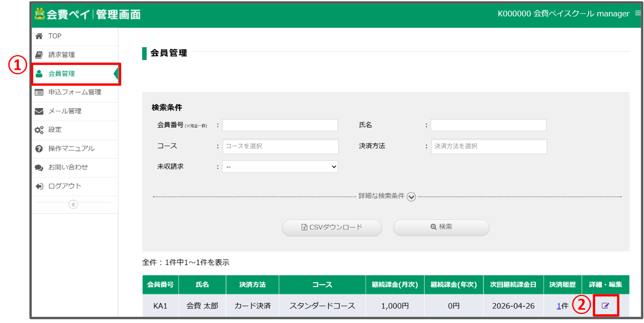Click the ログアウト exit icon
The image size is (644, 323).
[39, 186]
